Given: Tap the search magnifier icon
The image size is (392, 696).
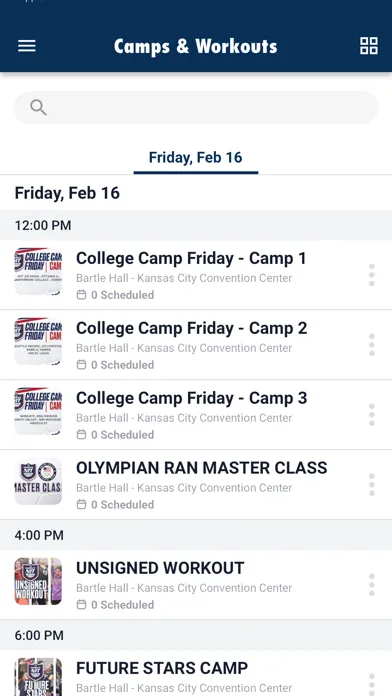Looking at the screenshot, I should [x=38, y=107].
